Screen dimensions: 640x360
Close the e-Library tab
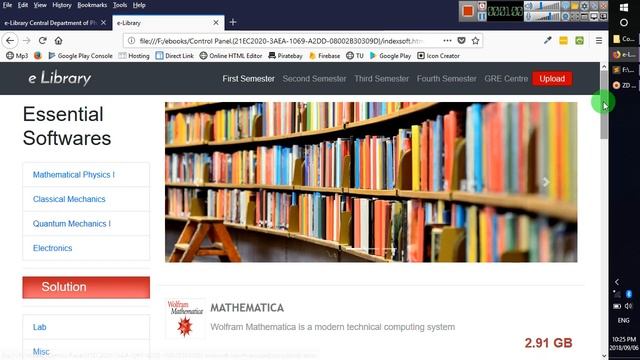[x=216, y=23]
